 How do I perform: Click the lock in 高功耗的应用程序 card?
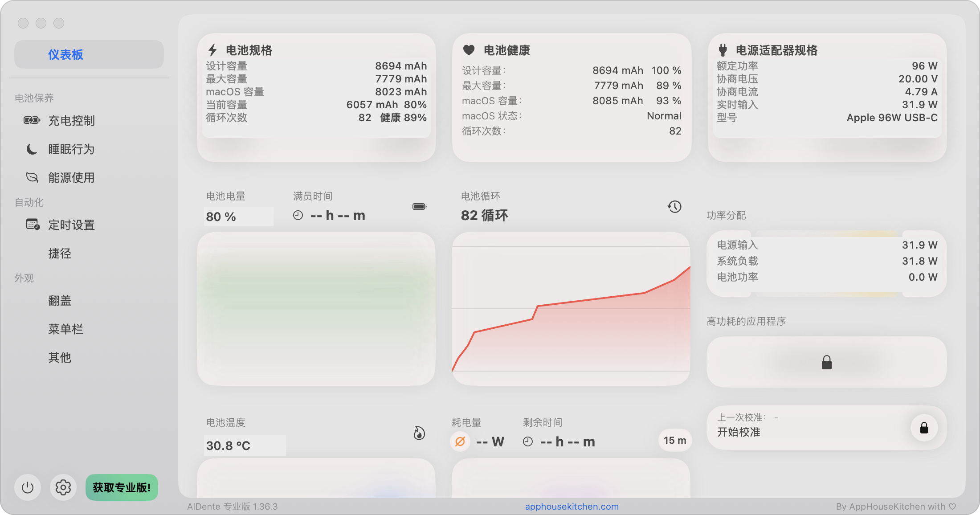[827, 362]
